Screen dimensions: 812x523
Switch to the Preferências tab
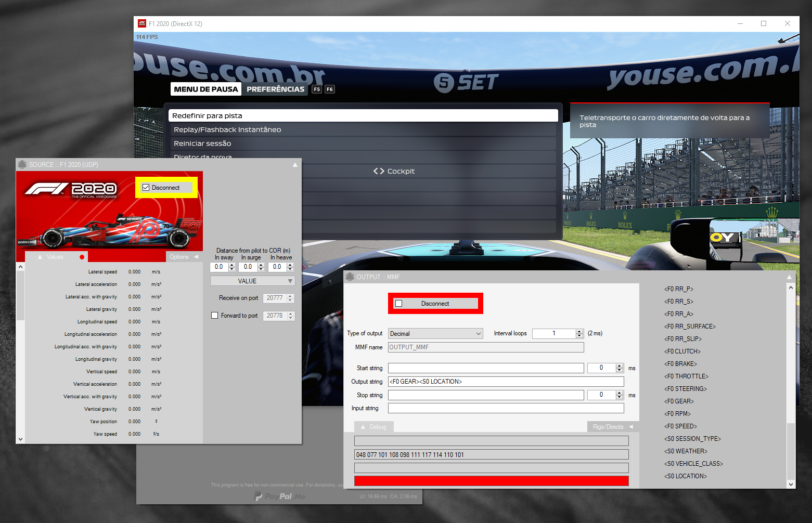(275, 89)
